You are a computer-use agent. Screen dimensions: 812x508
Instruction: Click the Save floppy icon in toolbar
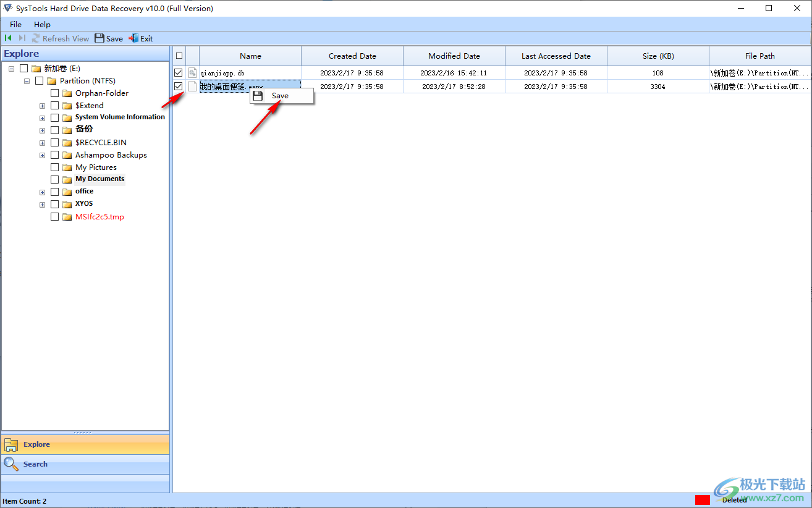tap(99, 38)
